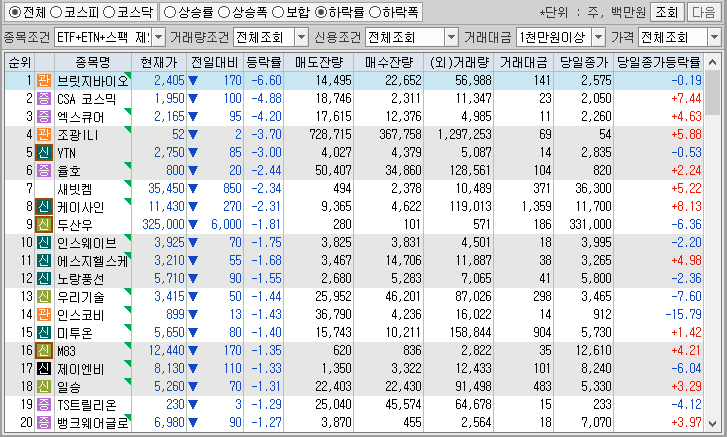The height and width of the screenshot is (437, 727).
Task: Click -15.79 value in 인스코비 row
Action: coord(683,315)
